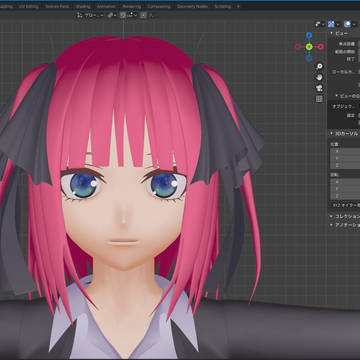Open the Geometry Nodes workspace tab
360x360 pixels.
(193, 6)
